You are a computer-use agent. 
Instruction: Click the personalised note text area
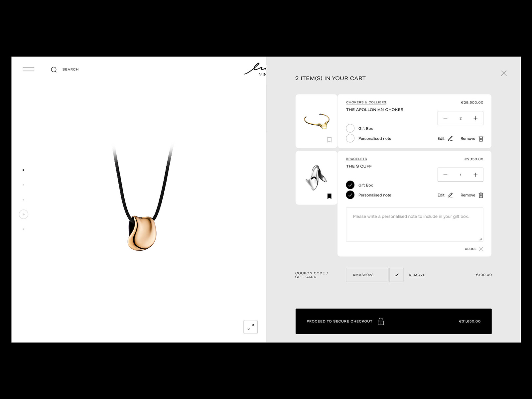point(414,224)
